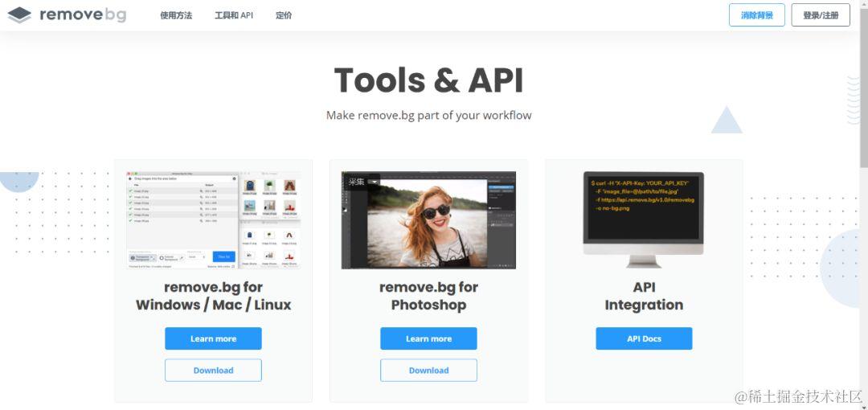Open the 使用方法 menu item
This screenshot has height=410, width=868.
click(x=176, y=15)
